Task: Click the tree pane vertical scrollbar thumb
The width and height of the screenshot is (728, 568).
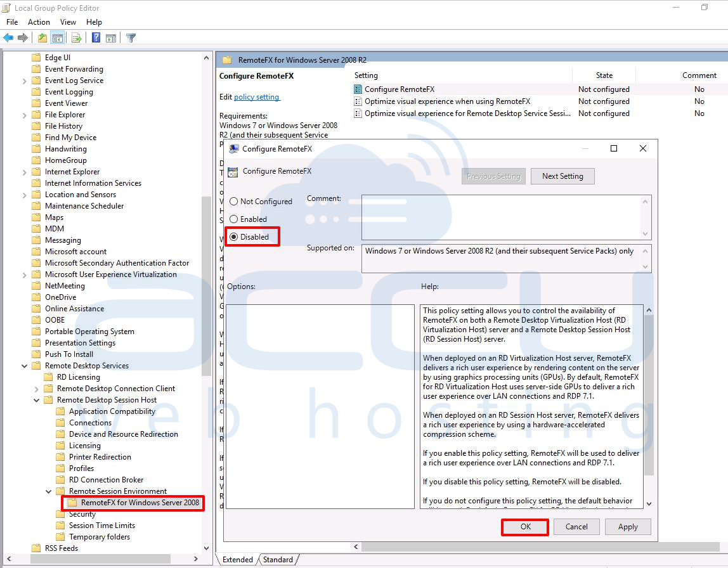Action: tap(206, 286)
